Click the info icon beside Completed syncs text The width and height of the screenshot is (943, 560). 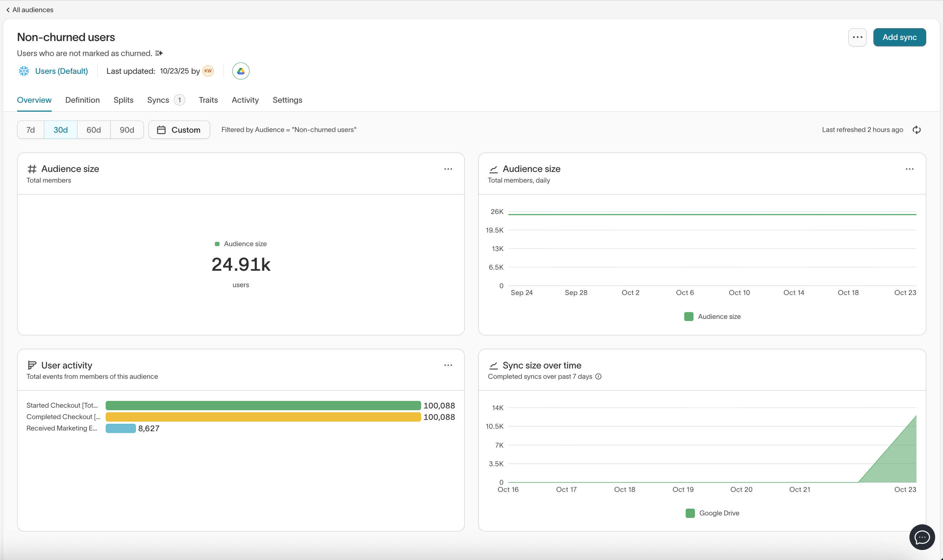click(598, 377)
